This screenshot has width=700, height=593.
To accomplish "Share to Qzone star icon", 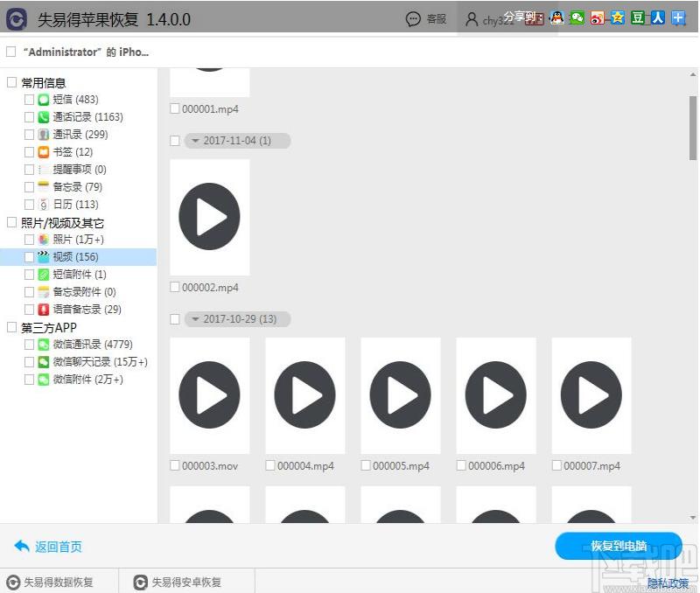I will (x=618, y=17).
